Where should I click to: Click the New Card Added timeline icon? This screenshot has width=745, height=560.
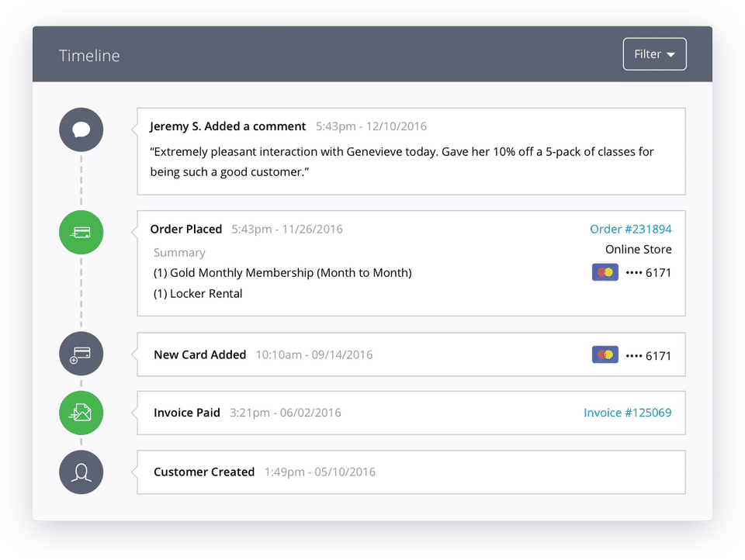[x=81, y=354]
